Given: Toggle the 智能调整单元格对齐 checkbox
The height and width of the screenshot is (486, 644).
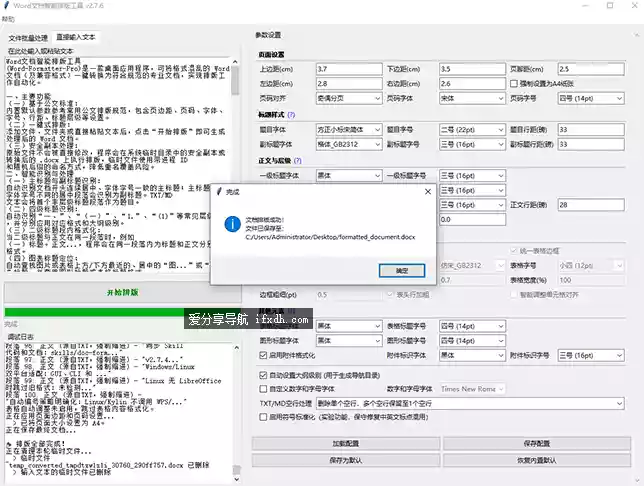Looking at the screenshot, I should click(513, 295).
